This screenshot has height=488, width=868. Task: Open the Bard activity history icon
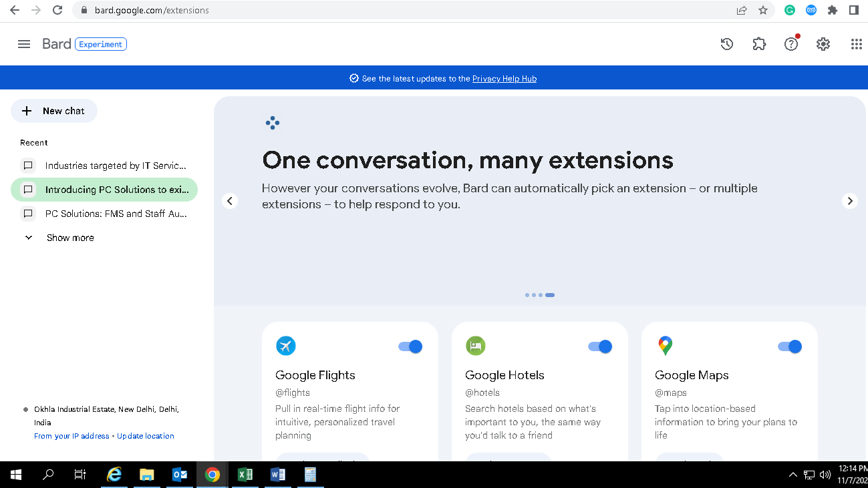click(x=727, y=44)
